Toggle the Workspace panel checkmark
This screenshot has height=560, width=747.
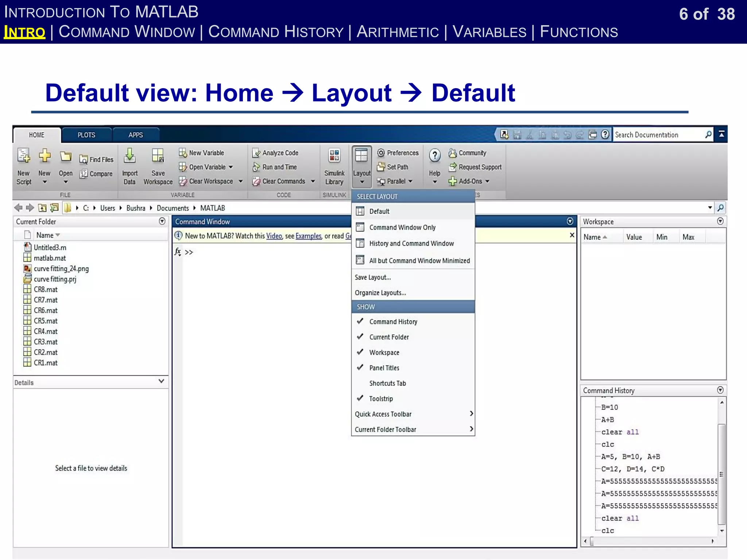(x=384, y=353)
